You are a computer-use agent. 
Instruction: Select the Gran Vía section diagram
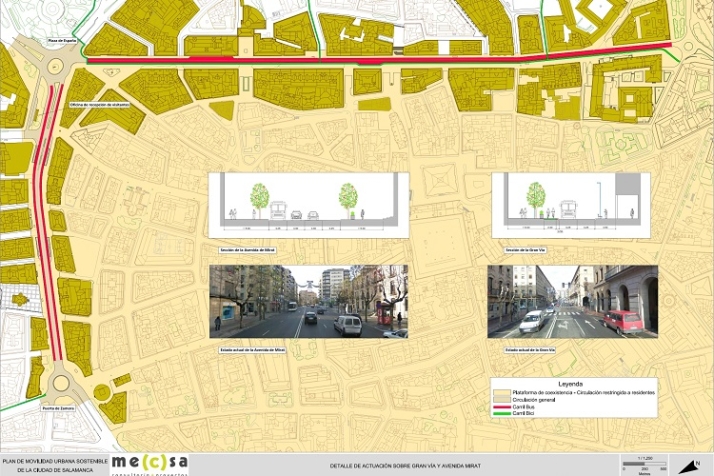point(572,206)
